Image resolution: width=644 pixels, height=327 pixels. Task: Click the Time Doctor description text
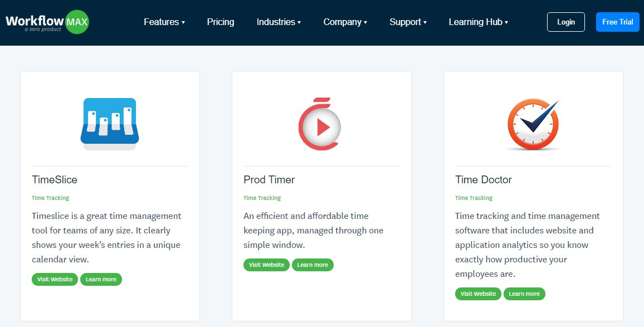[x=528, y=245]
